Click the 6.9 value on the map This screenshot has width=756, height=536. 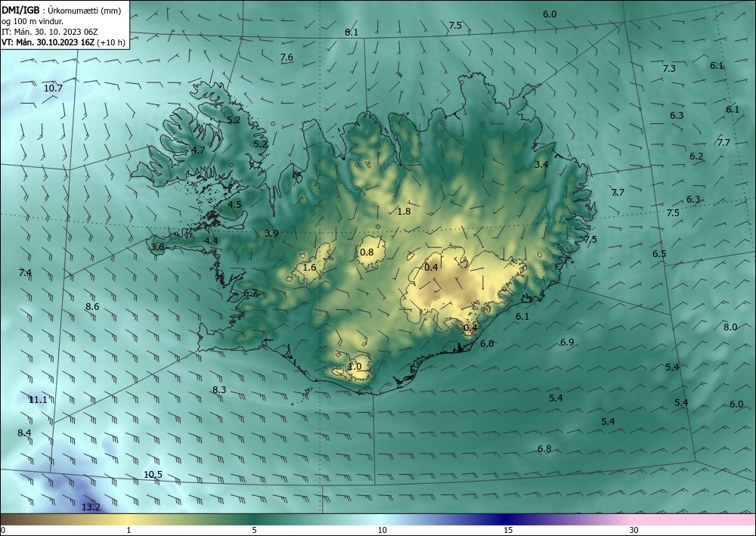point(567,342)
